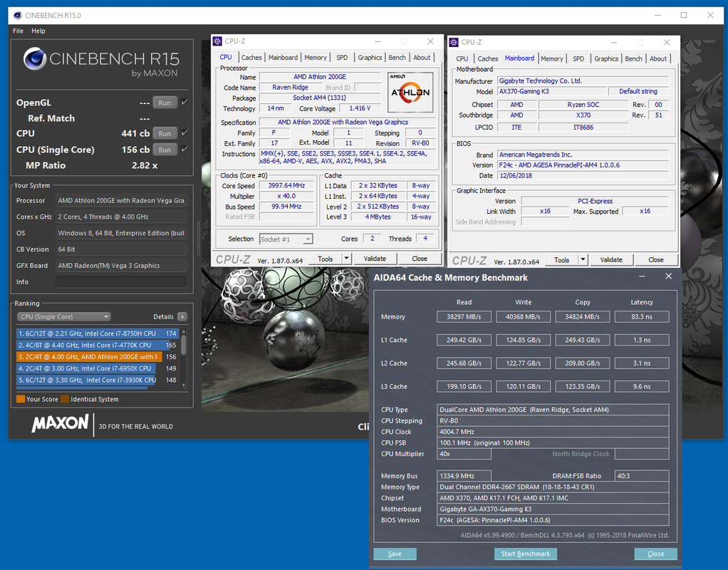The width and height of the screenshot is (728, 570).
Task: Click the CPU-Z icon in Mainboard window title
Action: pyautogui.click(x=454, y=42)
